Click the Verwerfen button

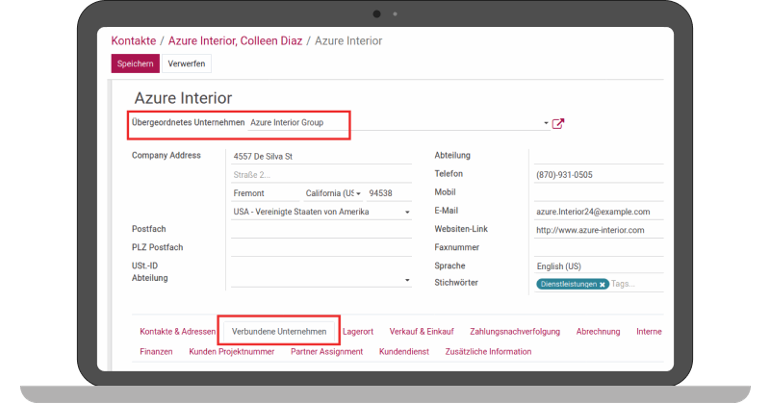[x=187, y=64]
